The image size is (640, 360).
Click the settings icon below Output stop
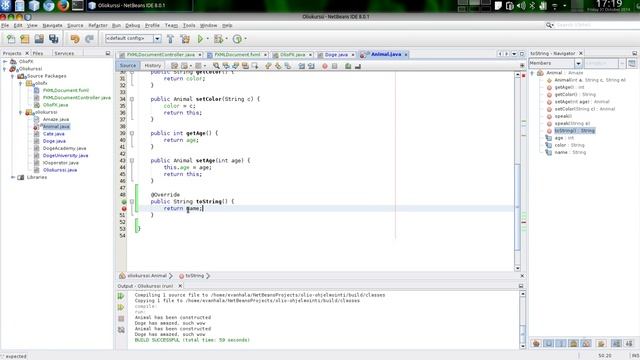point(121,329)
